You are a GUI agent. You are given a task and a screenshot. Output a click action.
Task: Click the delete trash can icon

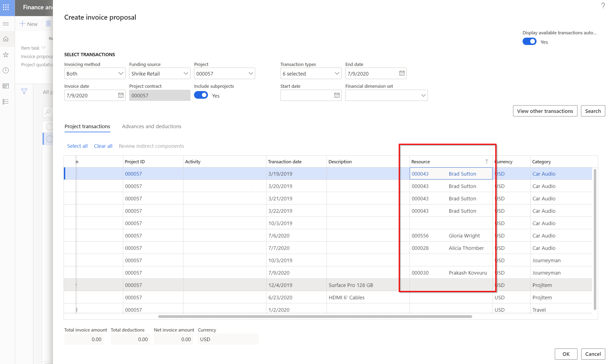[x=48, y=24]
